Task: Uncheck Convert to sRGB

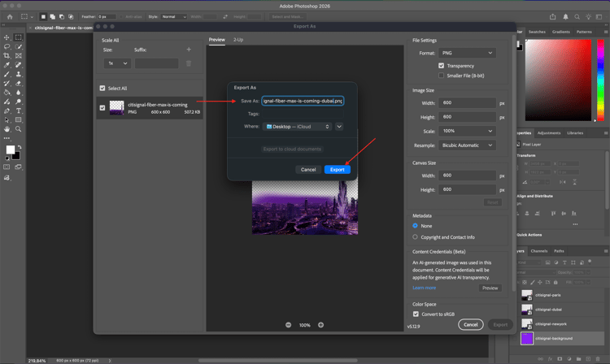Action: click(x=416, y=314)
